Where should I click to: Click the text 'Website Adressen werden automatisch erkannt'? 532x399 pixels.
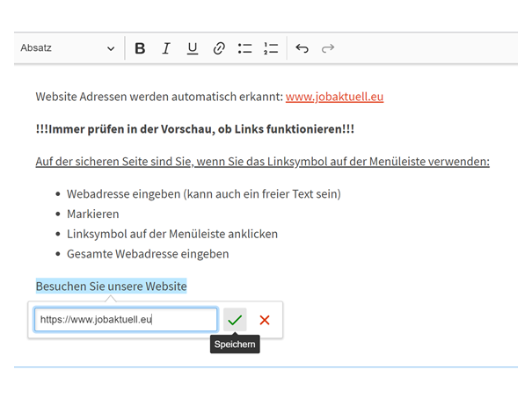pos(159,97)
